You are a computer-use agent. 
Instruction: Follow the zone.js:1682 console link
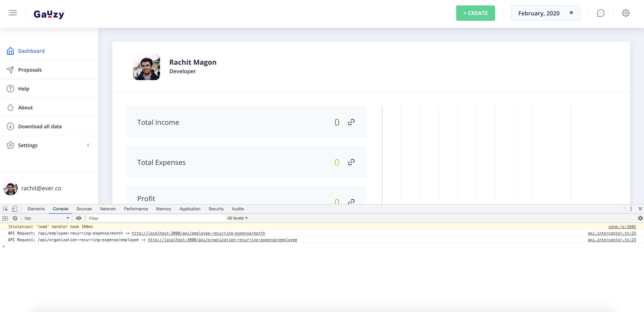(x=622, y=226)
